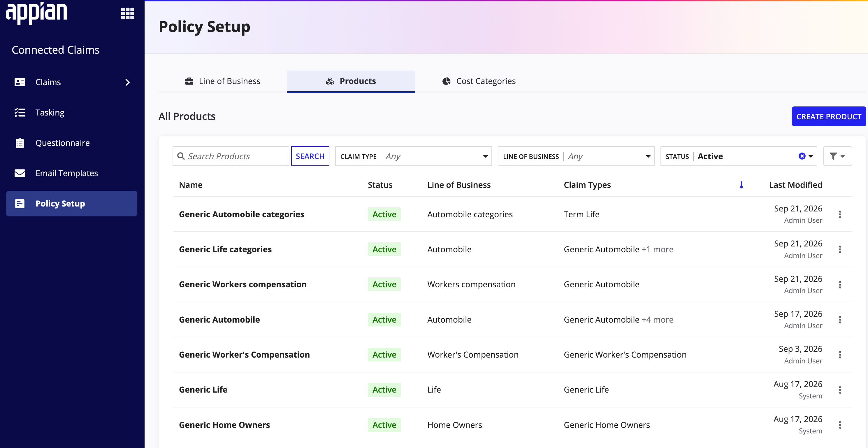The height and width of the screenshot is (448, 868).
Task: Click the Search button
Action: click(310, 156)
